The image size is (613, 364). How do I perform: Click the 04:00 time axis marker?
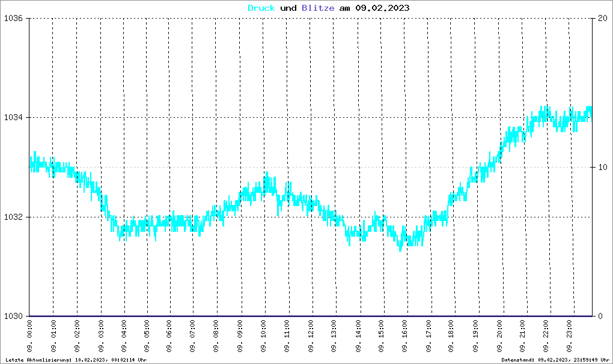(124, 336)
